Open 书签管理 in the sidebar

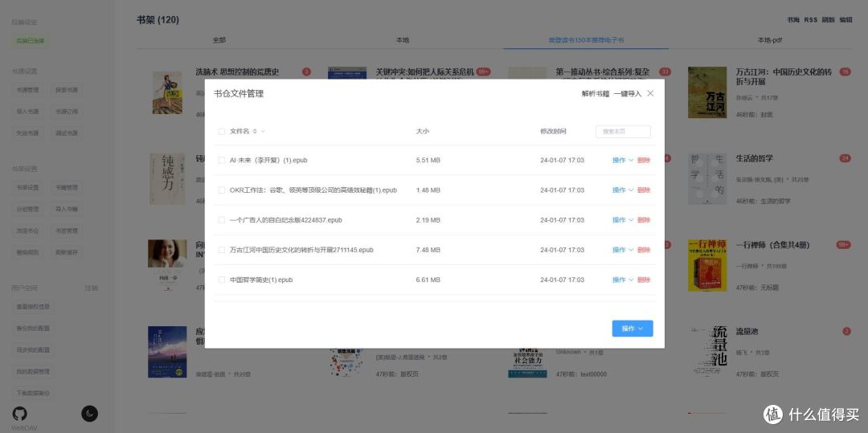pyautogui.click(x=67, y=231)
